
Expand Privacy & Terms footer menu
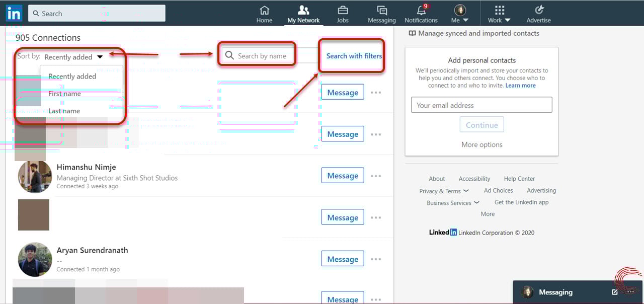(x=444, y=191)
